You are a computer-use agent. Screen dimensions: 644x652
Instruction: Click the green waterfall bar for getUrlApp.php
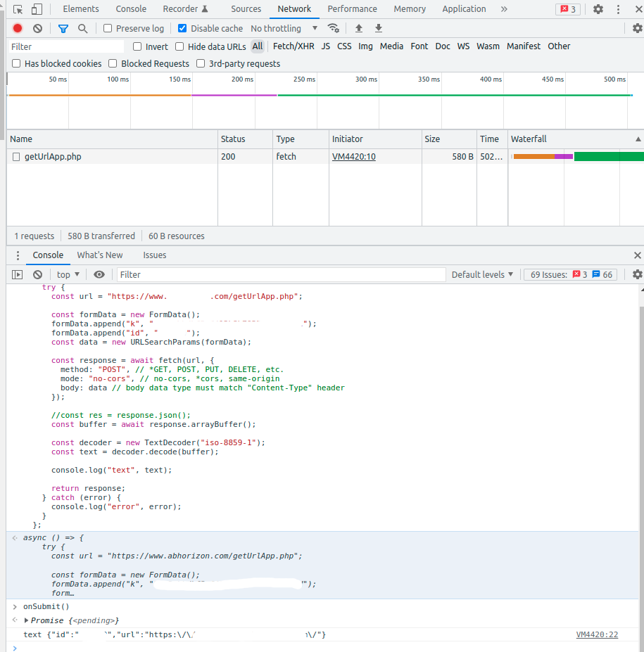[609, 156]
